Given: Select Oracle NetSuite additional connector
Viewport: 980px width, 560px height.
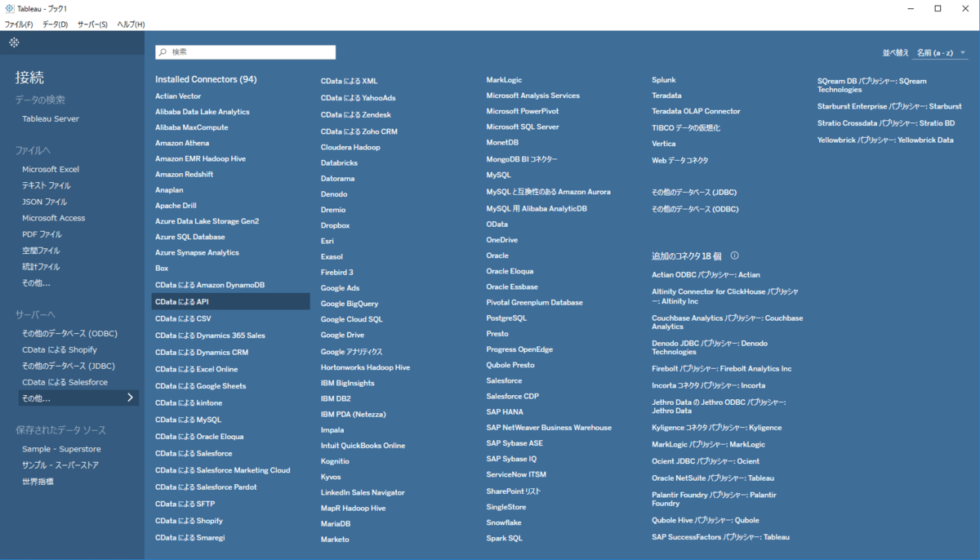Looking at the screenshot, I should (x=713, y=478).
